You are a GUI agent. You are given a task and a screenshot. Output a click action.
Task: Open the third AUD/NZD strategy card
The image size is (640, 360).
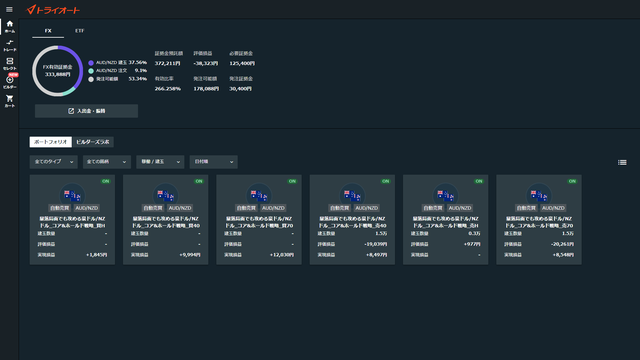(259, 220)
